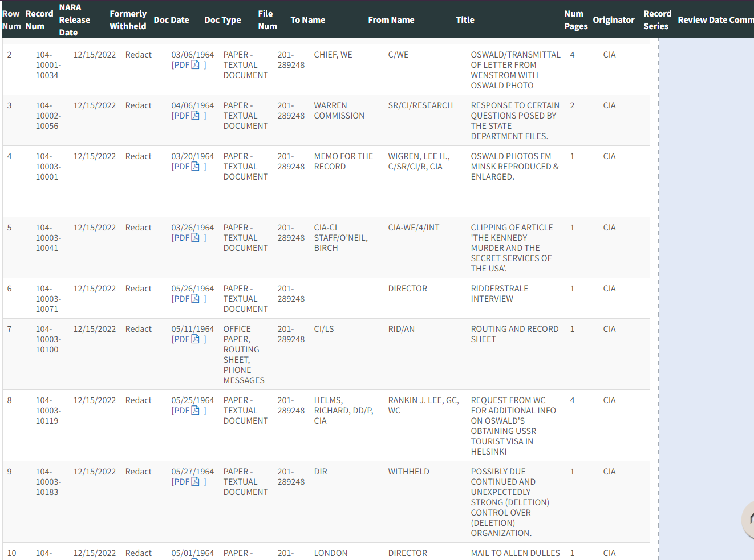Click title 'RESPONSE TO CERTAIN QUESTIONS POSED'
This screenshot has height=560, width=754.
coord(515,121)
